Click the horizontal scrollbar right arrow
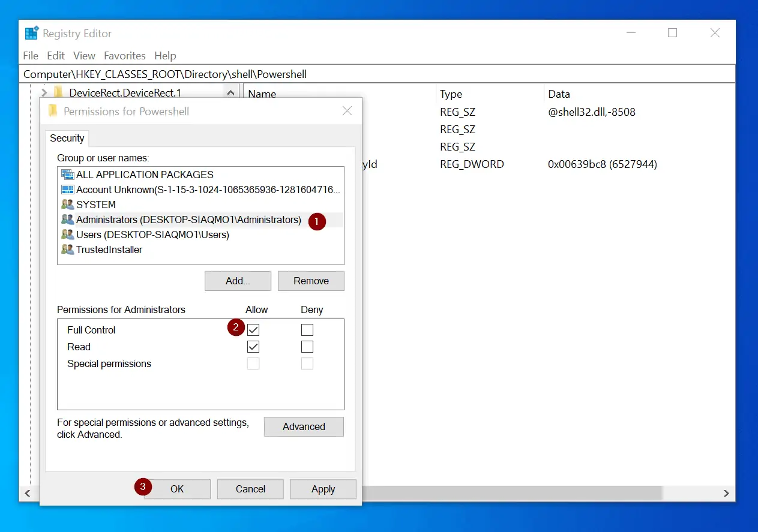Image resolution: width=758 pixels, height=532 pixels. point(726,493)
